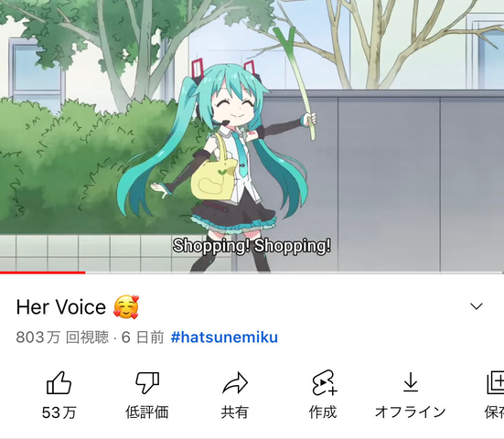
Task: Click the 803万 回視聴 view count text
Action: click(62, 337)
